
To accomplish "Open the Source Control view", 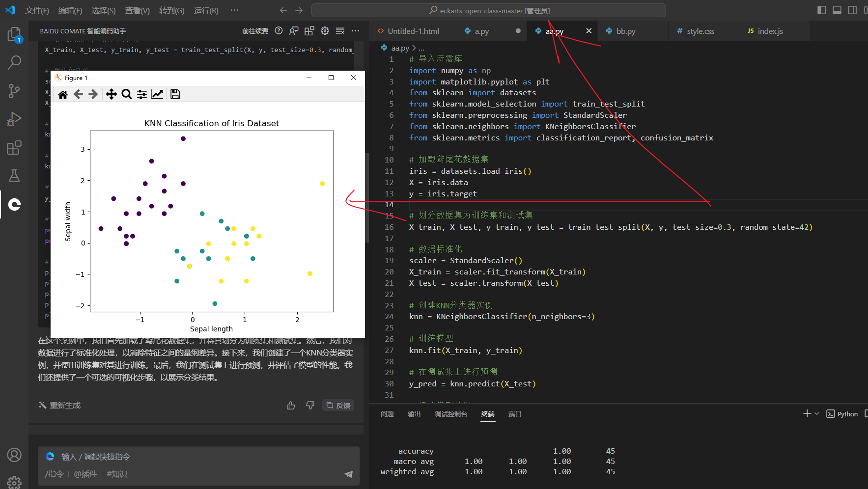I will coord(14,90).
